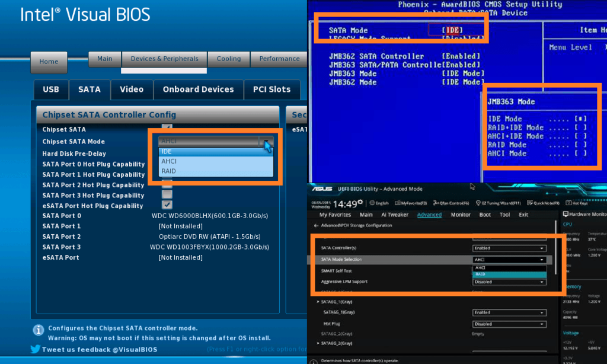Viewport: 607px width, 364px height.
Task: Choose RAID in ASUS SATA Mode Selection
Action: click(x=509, y=274)
